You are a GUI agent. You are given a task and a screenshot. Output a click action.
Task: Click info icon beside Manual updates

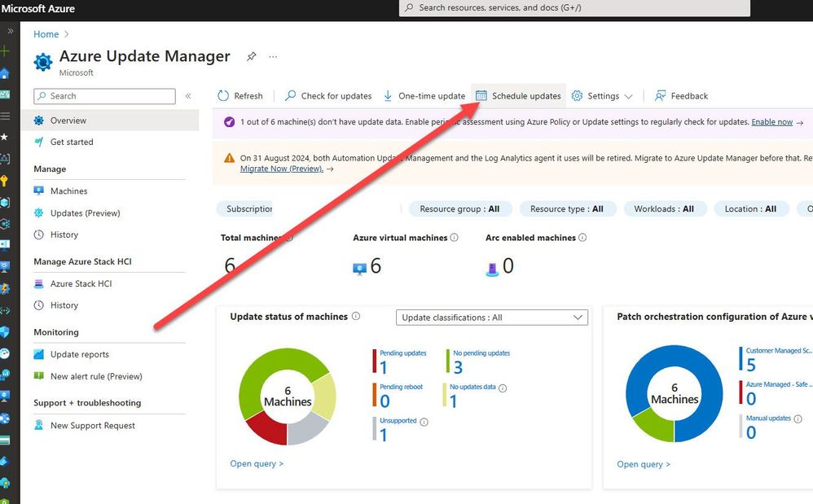(798, 419)
